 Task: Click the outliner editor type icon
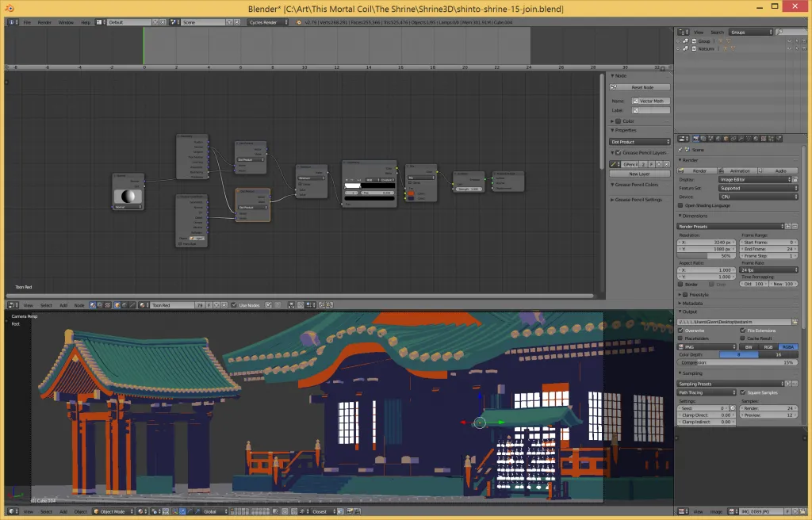tap(681, 32)
